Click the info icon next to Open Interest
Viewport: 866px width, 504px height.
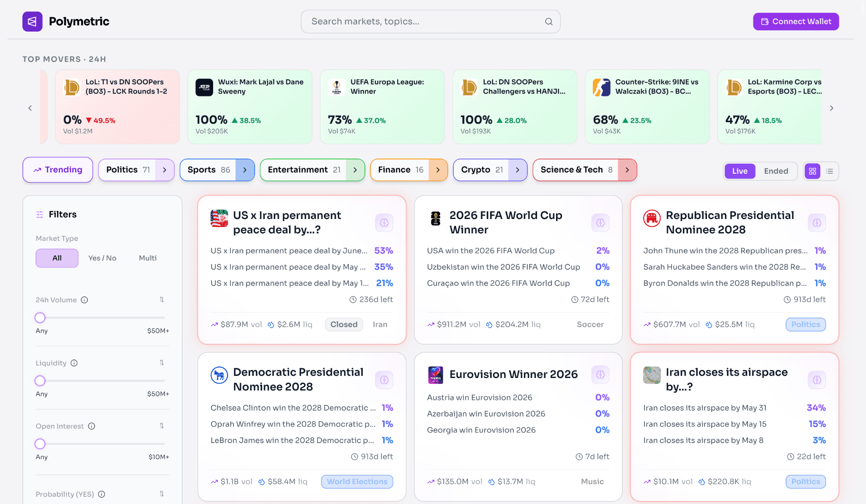coord(92,426)
